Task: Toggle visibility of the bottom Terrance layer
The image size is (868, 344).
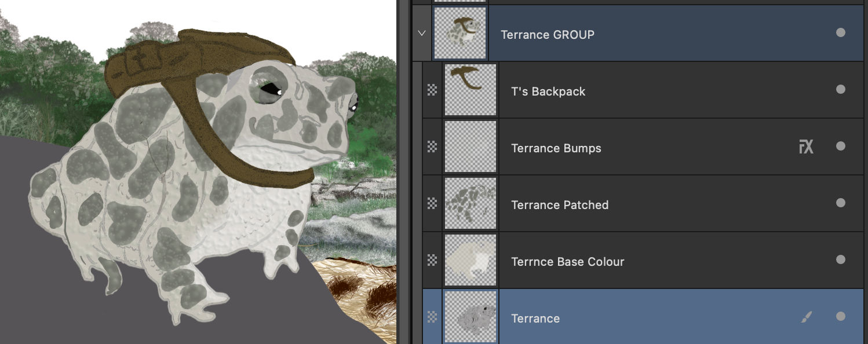Action: (841, 317)
